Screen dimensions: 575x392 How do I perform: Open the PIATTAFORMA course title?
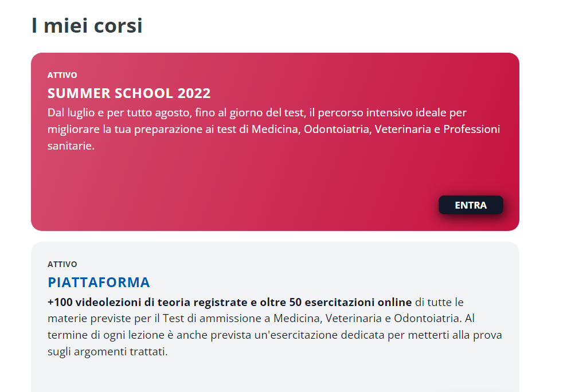pyautogui.click(x=99, y=283)
